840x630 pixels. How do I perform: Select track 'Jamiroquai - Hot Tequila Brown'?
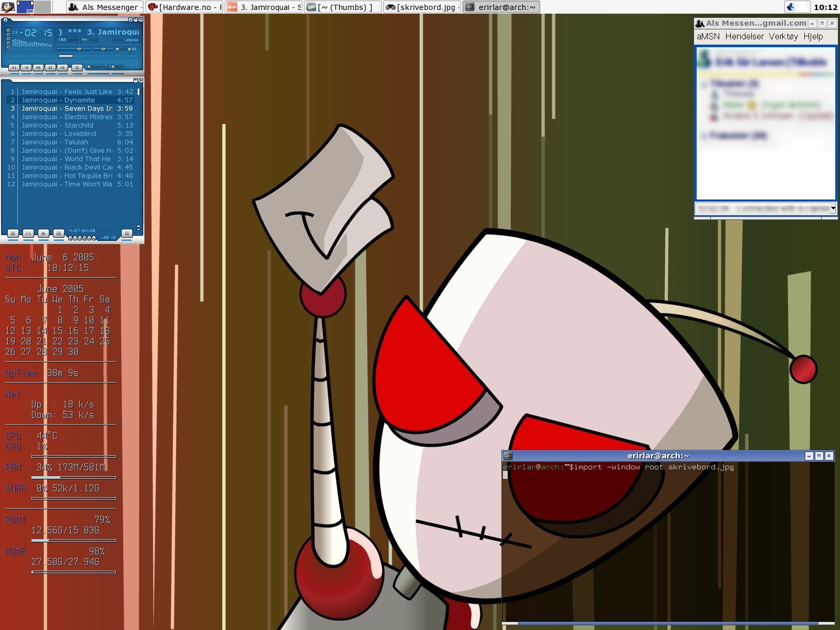coord(70,175)
